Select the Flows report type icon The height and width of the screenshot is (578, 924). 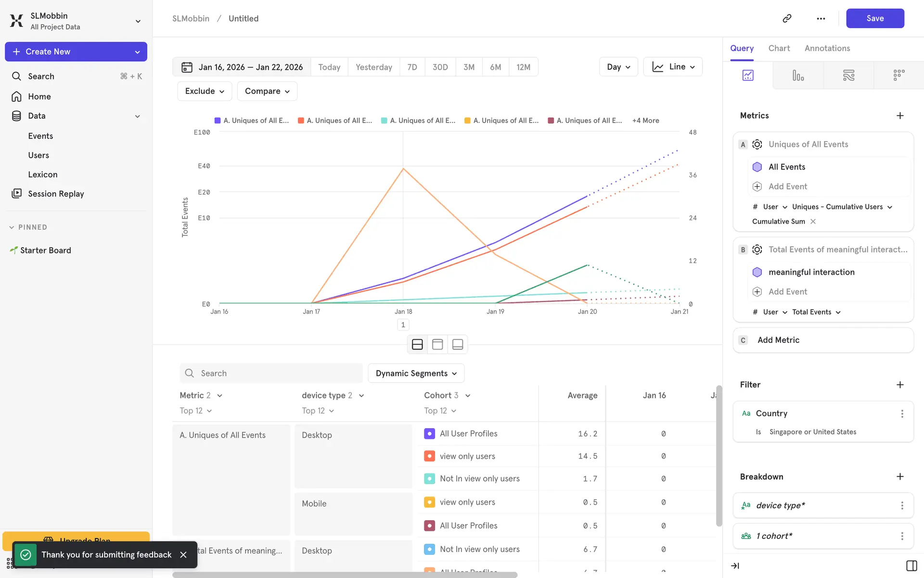point(848,75)
